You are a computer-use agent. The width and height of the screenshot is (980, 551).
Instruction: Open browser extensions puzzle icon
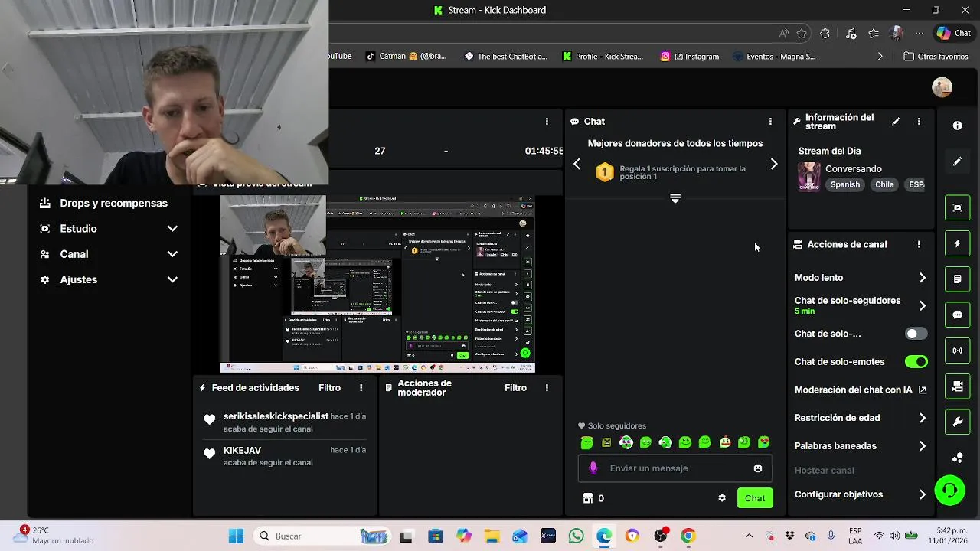(825, 34)
